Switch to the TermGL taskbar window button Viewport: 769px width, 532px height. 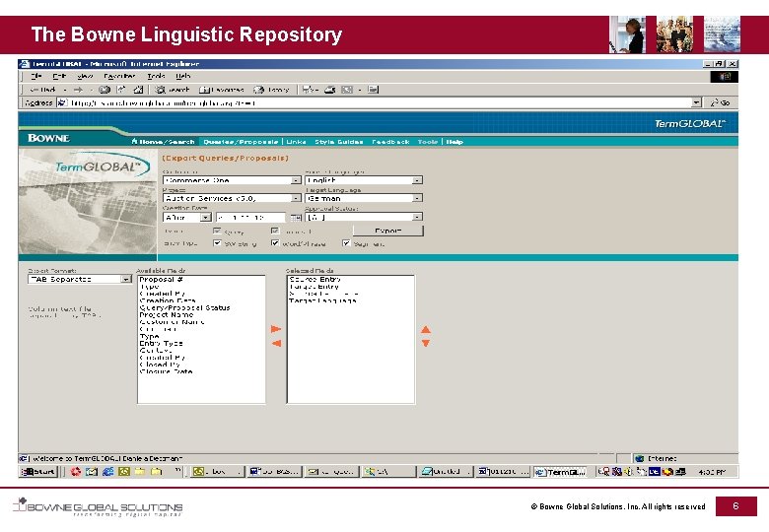[561, 472]
